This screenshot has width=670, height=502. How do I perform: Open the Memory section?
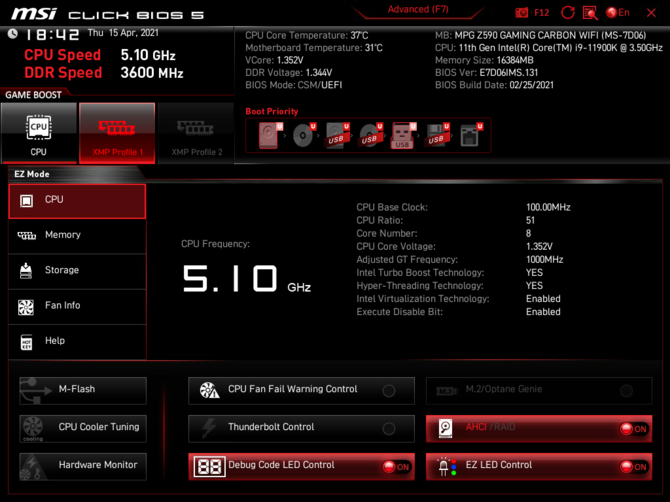click(x=77, y=236)
